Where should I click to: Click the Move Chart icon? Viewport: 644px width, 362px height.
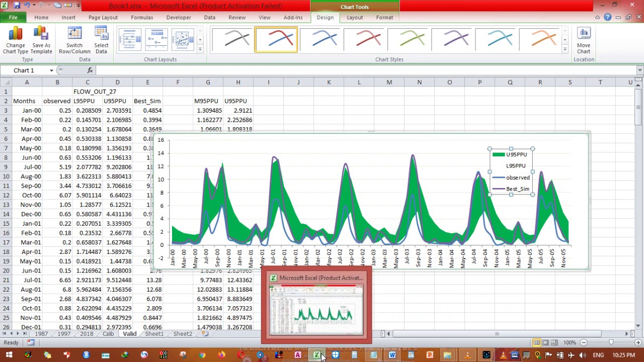click(584, 41)
